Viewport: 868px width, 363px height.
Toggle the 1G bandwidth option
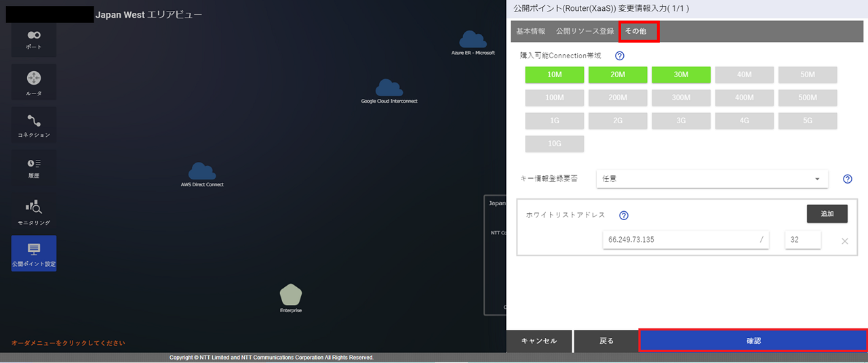click(555, 121)
